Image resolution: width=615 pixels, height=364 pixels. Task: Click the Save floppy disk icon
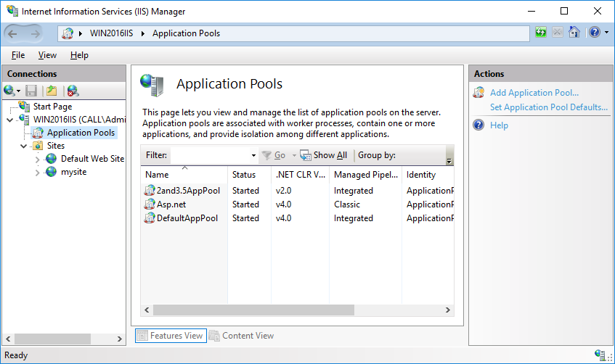(x=31, y=91)
